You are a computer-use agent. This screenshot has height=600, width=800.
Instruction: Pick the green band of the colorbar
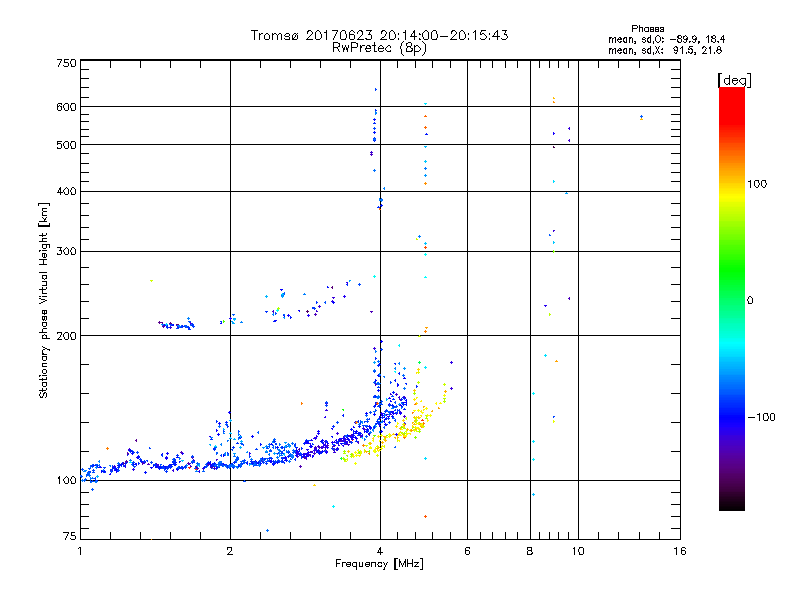(x=732, y=285)
